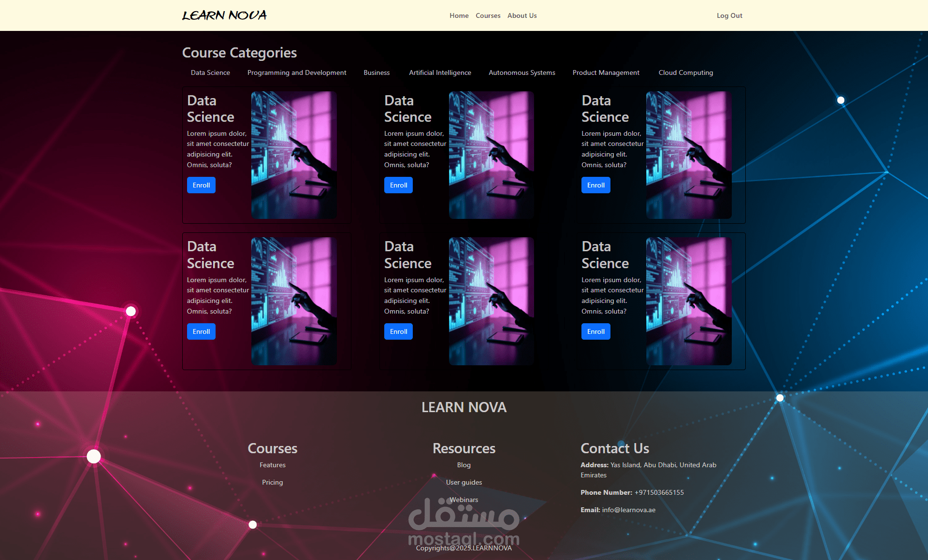Select Product Management category
928x560 pixels.
[x=606, y=72]
